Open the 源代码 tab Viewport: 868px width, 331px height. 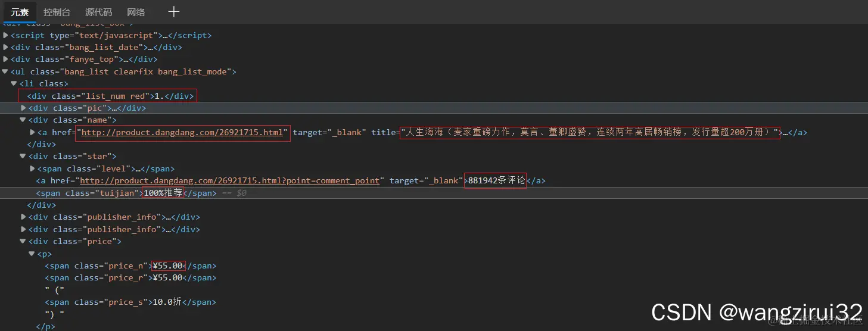(x=98, y=12)
